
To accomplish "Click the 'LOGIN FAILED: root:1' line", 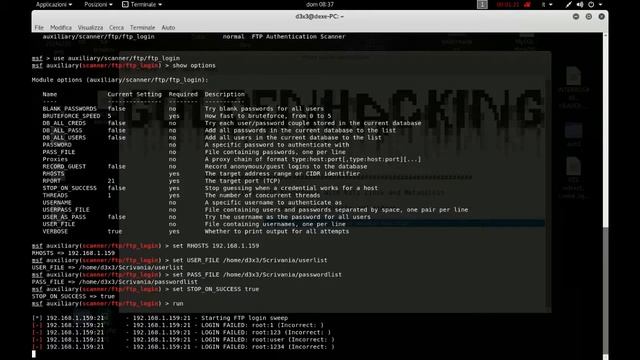I will [x=178, y=325].
